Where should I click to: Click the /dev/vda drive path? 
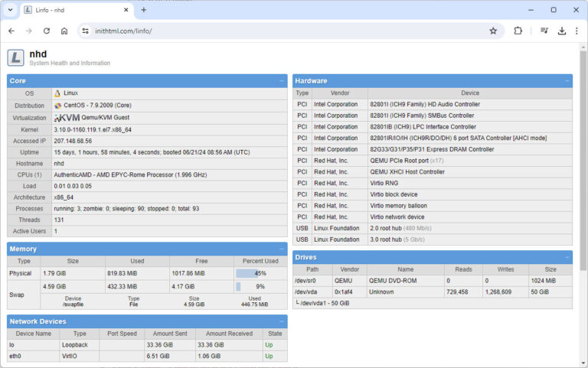(306, 292)
